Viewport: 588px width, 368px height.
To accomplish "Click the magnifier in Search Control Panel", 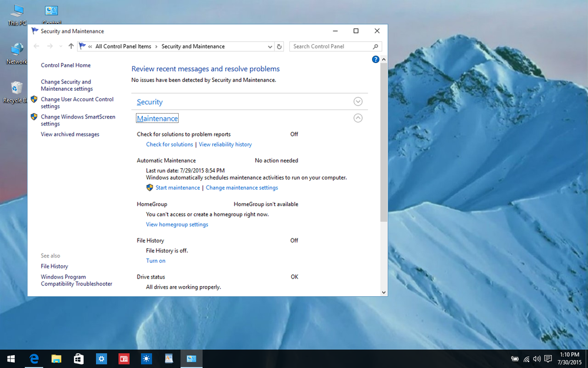I will click(375, 47).
